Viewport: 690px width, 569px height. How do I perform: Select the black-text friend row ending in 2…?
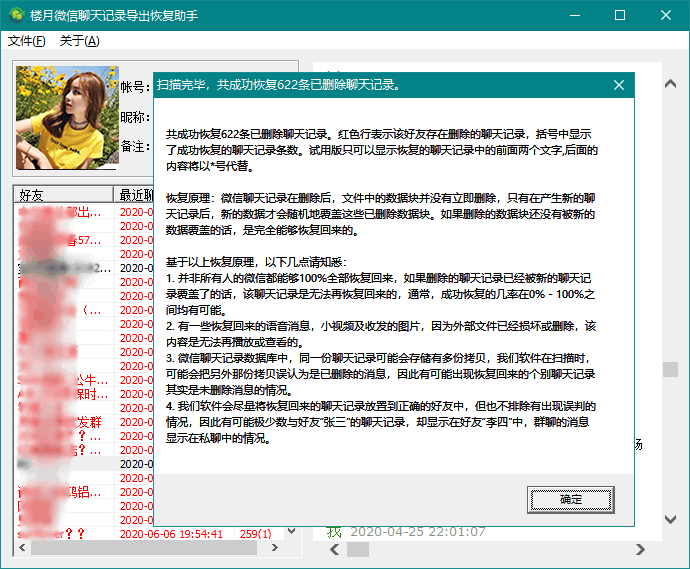pyautogui.click(x=86, y=268)
